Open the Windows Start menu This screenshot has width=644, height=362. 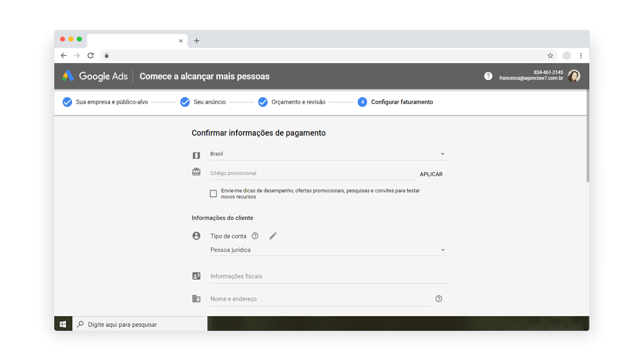(x=63, y=324)
